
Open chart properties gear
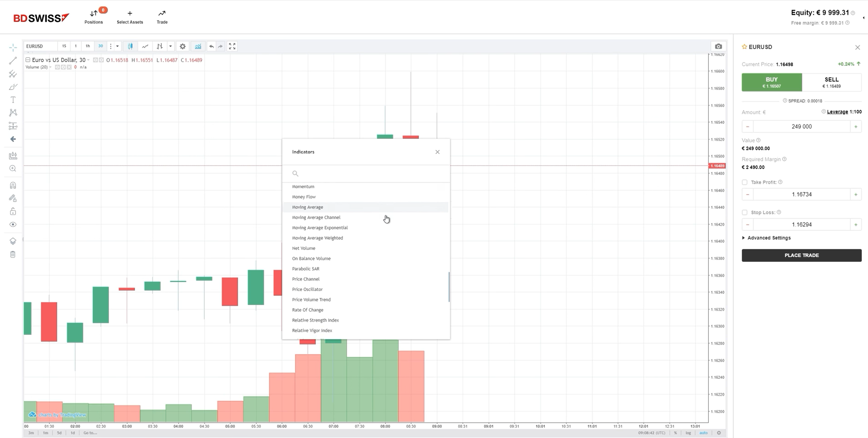pos(183,46)
